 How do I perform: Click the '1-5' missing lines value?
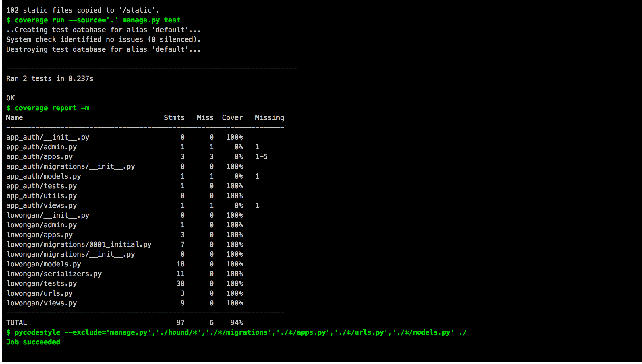coord(261,157)
